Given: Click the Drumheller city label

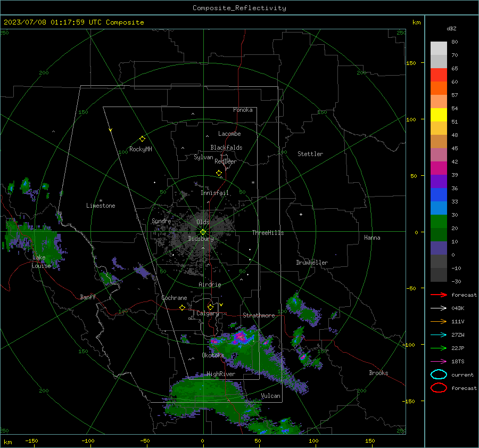Looking at the screenshot, I should pos(312,263).
